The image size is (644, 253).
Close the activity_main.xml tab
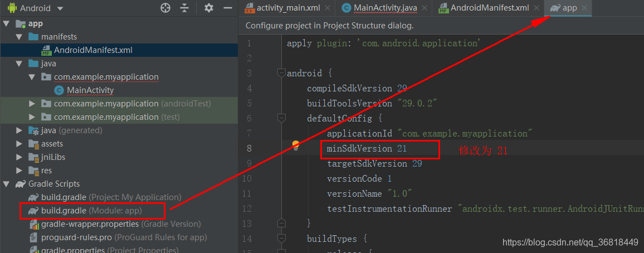click(328, 8)
